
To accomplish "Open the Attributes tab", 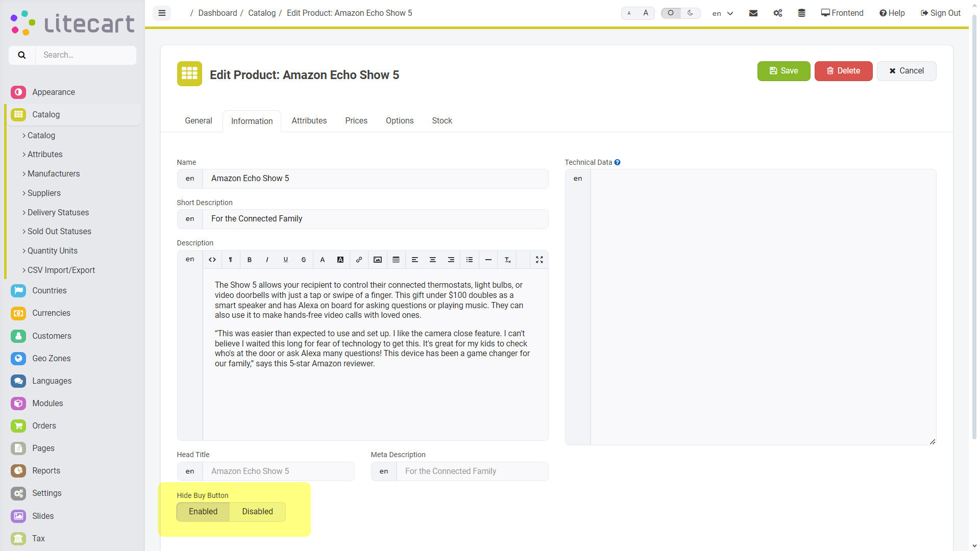I will [x=309, y=121].
